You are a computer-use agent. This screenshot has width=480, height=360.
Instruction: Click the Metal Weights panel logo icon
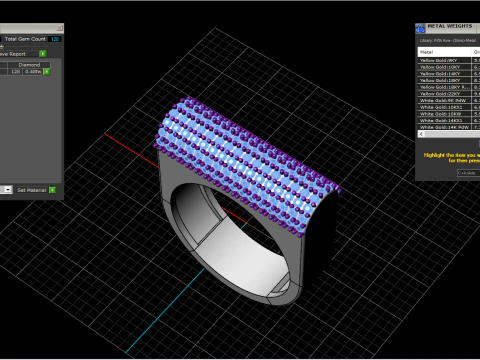click(x=420, y=28)
